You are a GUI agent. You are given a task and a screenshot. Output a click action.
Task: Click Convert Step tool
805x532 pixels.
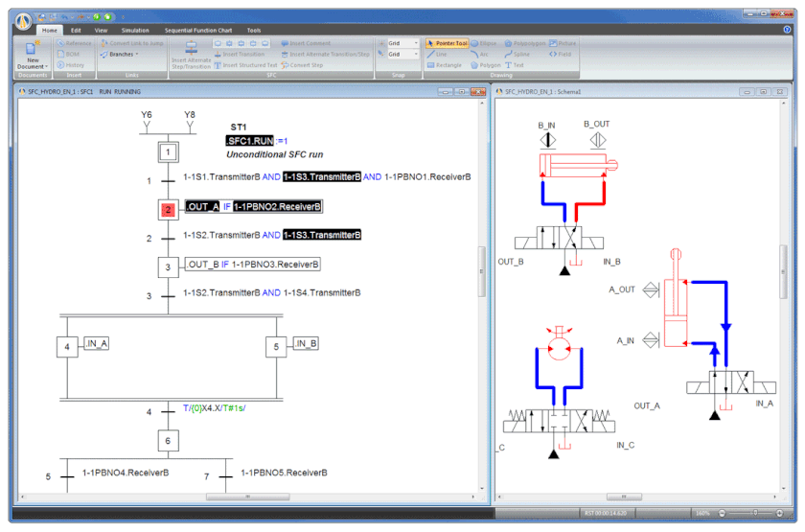tap(302, 65)
